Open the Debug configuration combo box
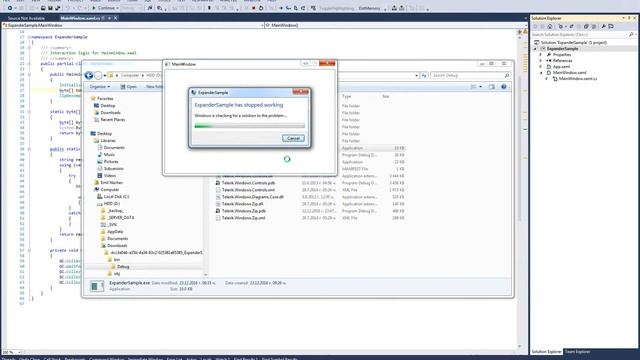This screenshot has width=640, height=360. (131, 8)
